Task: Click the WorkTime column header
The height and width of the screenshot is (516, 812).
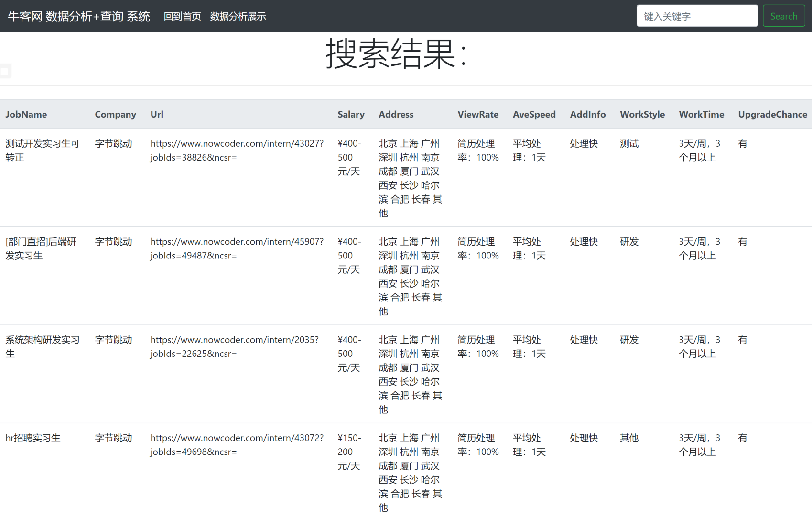Action: [701, 114]
